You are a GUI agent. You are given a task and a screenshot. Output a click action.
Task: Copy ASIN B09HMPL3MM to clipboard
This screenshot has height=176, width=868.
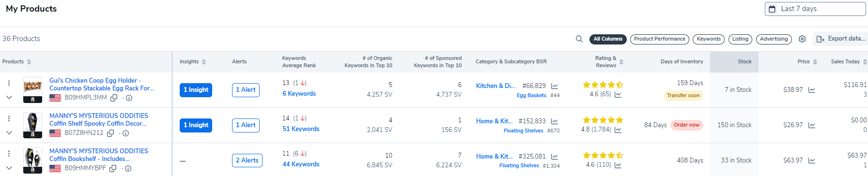[114, 98]
